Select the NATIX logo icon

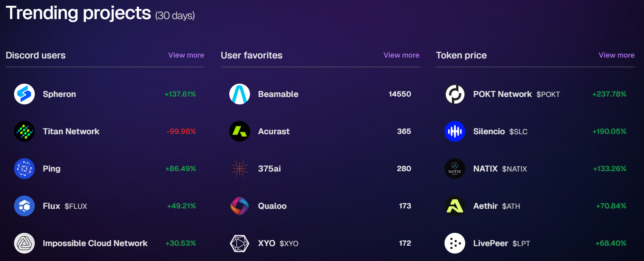[x=455, y=169]
